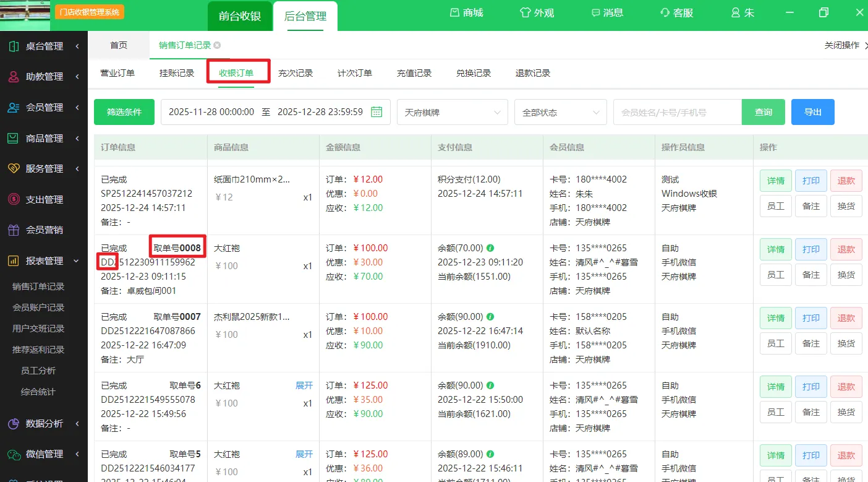Click the 会员姓名/卡号/手机号 search input field
The width and height of the screenshot is (868, 482).
(x=677, y=113)
